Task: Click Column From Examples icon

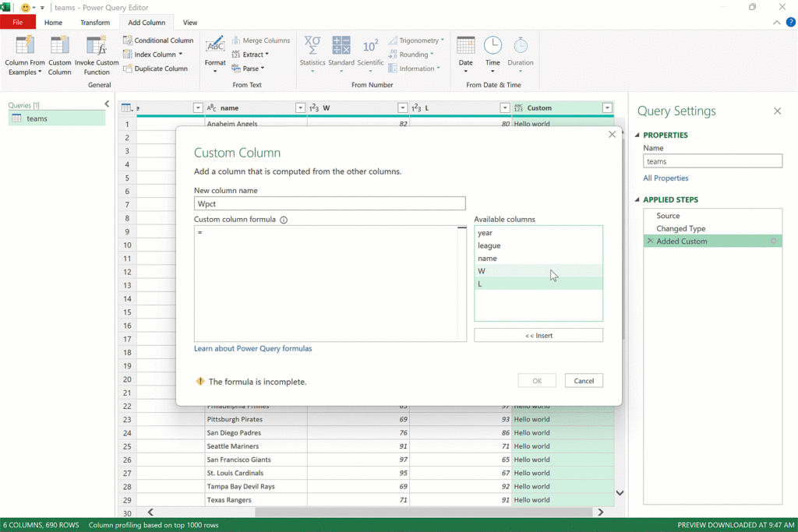Action: (x=25, y=46)
